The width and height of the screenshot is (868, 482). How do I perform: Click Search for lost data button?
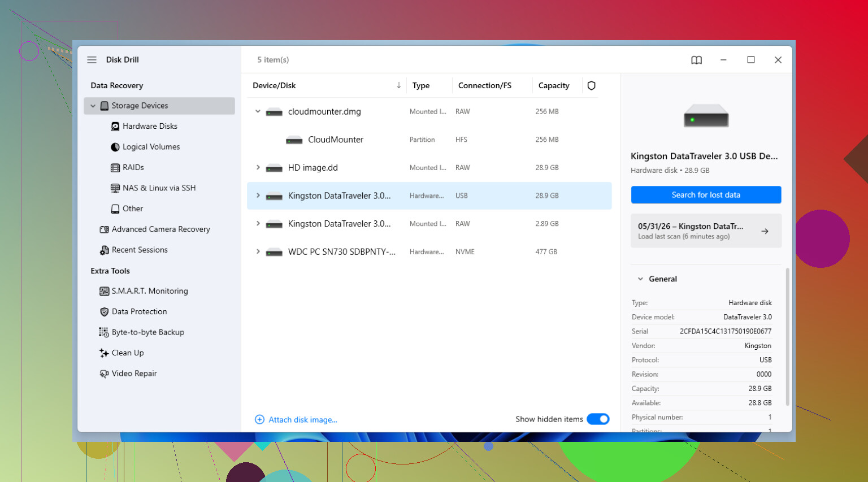[706, 195]
